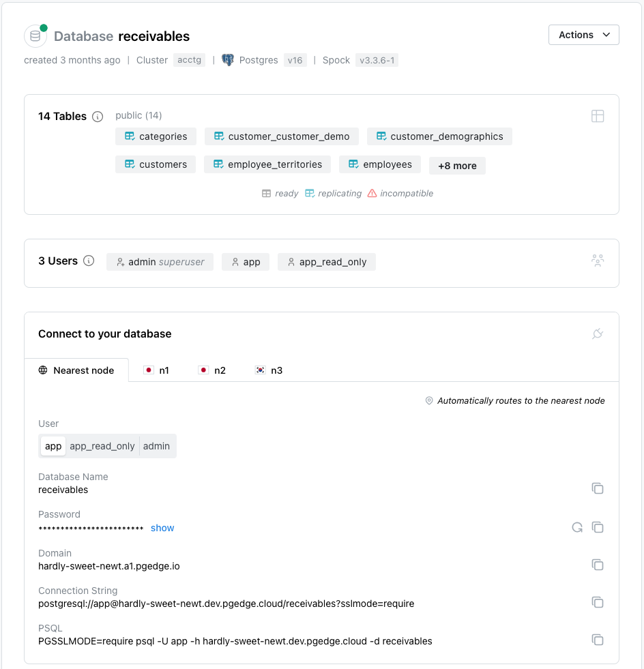Copy the Database Name value
The image size is (644, 669).
tap(598, 488)
